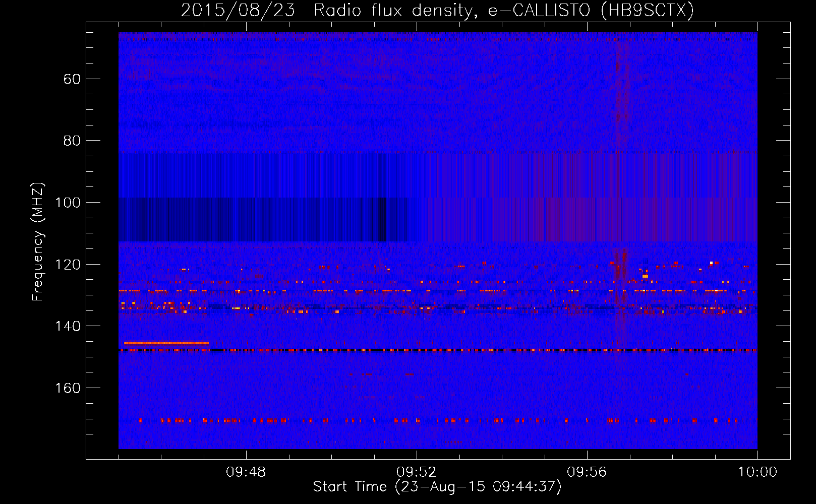
Task: Click the 09:52 time tick label
Action: [x=417, y=472]
